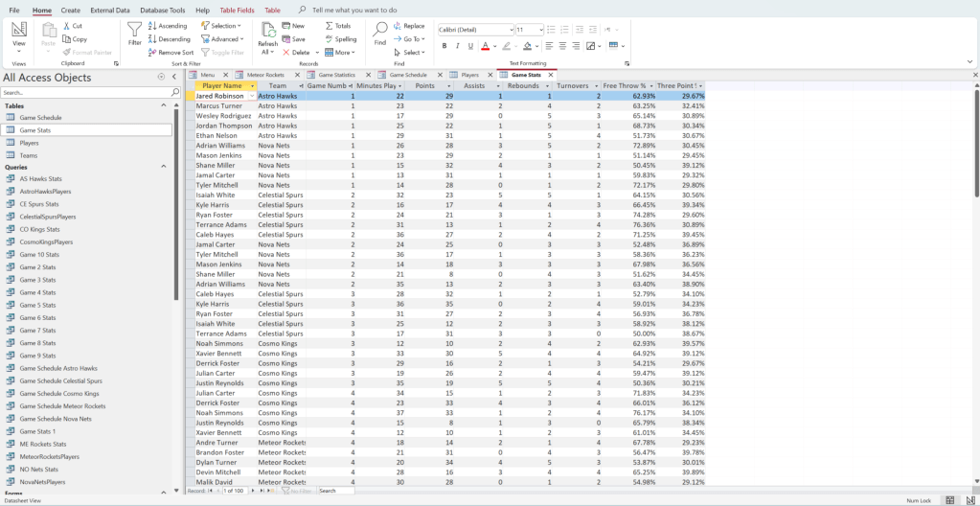This screenshot has height=506, width=980.
Task: Toggle italic text formatting
Action: (456, 46)
